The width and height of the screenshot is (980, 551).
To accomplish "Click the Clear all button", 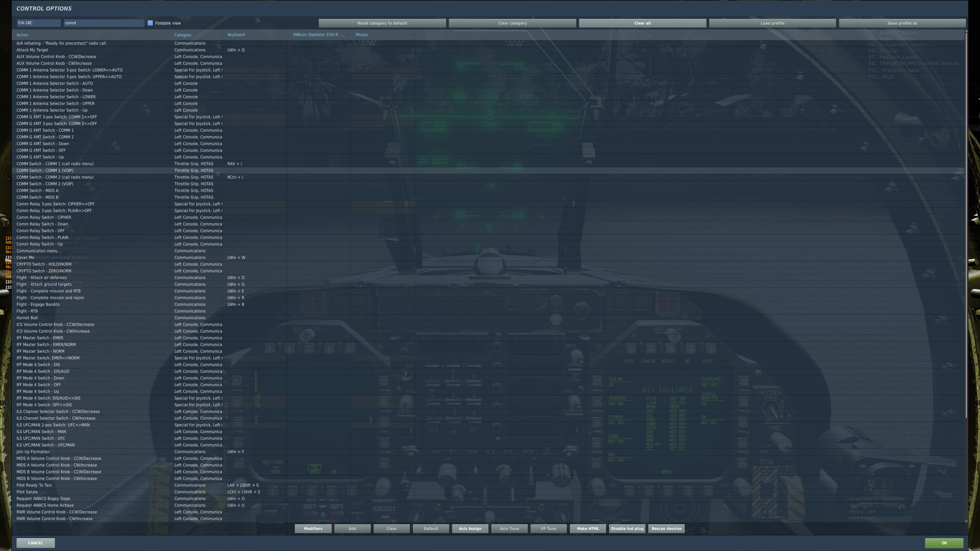I will click(x=642, y=23).
